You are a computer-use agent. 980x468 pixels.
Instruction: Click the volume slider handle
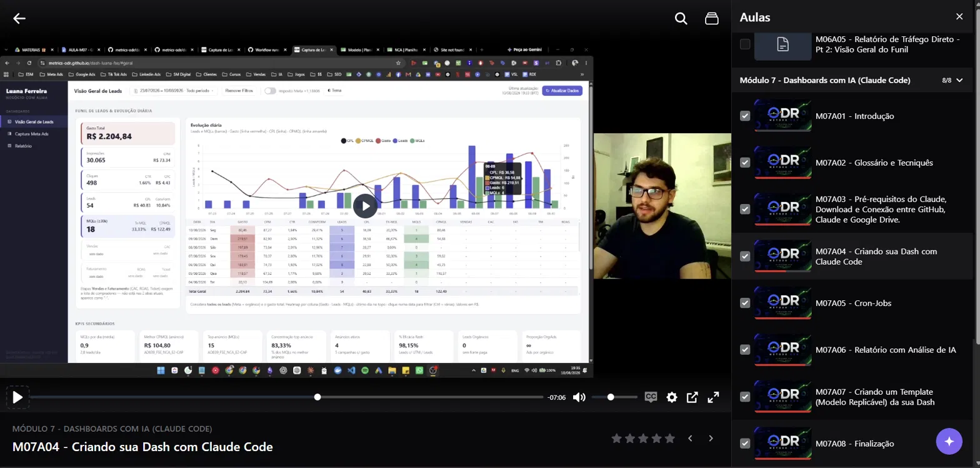pyautogui.click(x=611, y=397)
